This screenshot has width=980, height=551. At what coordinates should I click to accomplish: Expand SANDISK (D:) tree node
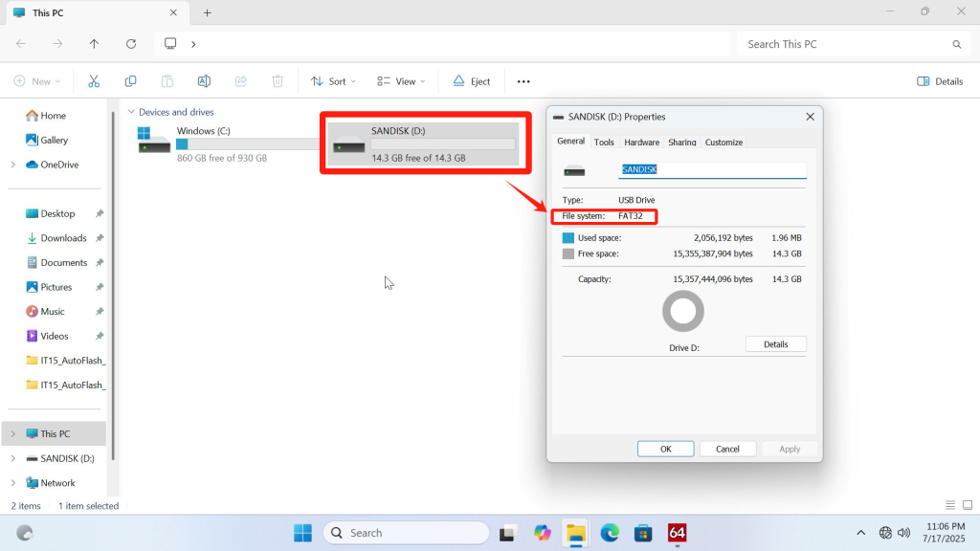point(13,458)
